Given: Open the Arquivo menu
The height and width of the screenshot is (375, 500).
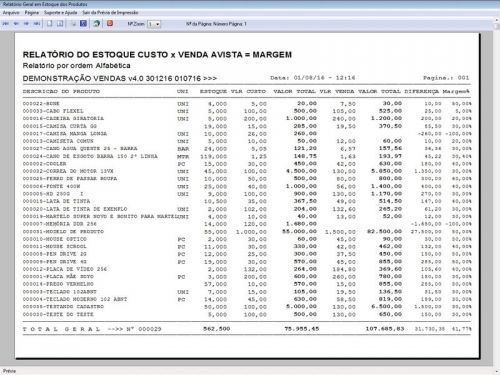Looking at the screenshot, I should coord(11,13).
